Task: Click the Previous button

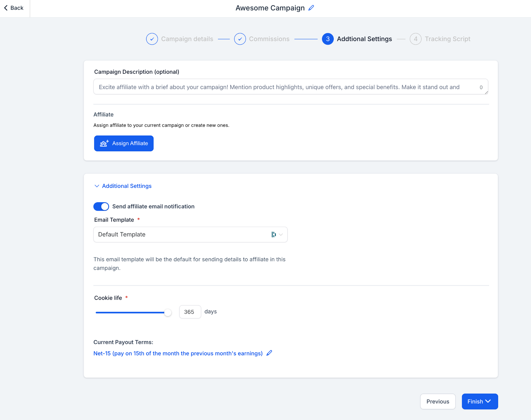Action: 438,401
